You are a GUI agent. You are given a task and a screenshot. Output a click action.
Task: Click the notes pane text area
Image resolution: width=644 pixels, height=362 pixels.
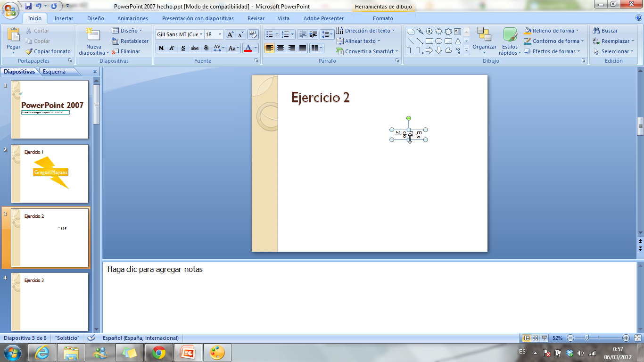tap(369, 297)
